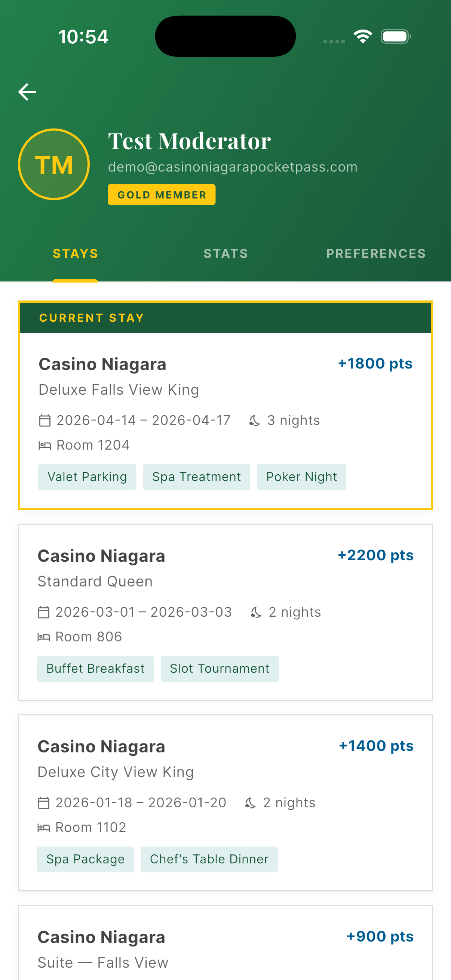Tap the battery status icon
The image size is (451, 980).
point(396,37)
